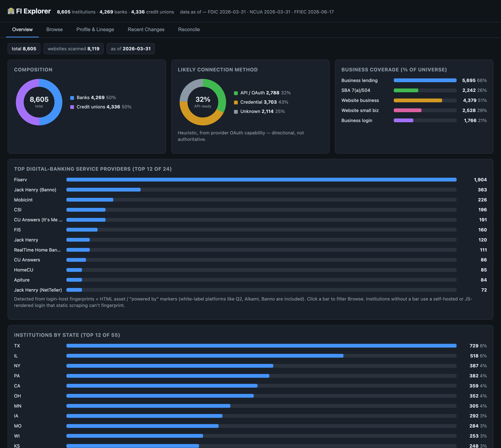501x448 pixels.
Task: Click the purple Credit unions legend swatch
Action: click(72, 107)
